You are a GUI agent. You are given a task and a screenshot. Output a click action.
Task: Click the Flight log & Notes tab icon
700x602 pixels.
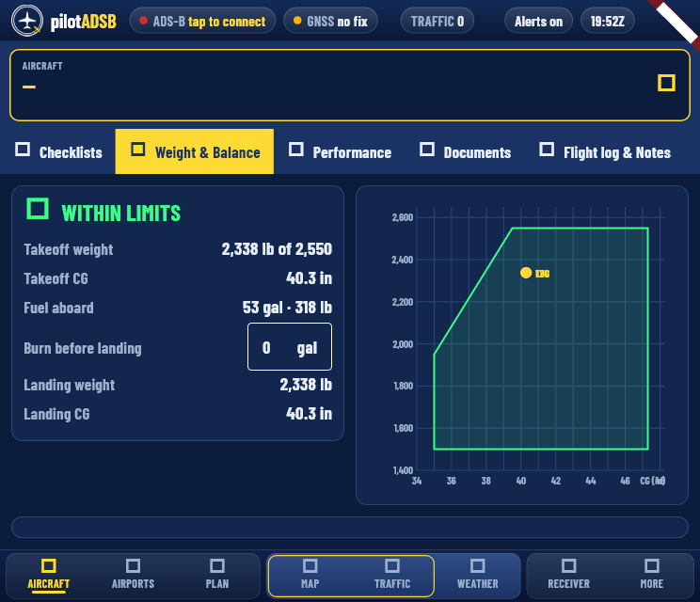[x=547, y=149]
